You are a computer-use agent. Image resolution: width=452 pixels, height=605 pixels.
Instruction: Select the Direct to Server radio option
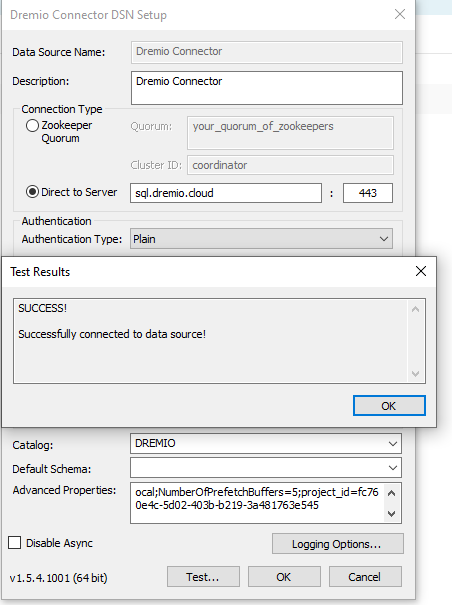click(x=32, y=192)
